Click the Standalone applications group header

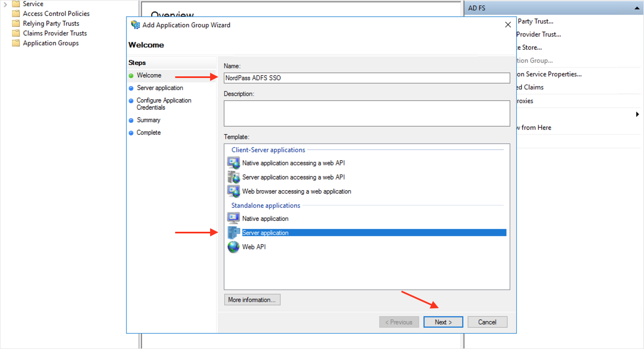pos(266,205)
